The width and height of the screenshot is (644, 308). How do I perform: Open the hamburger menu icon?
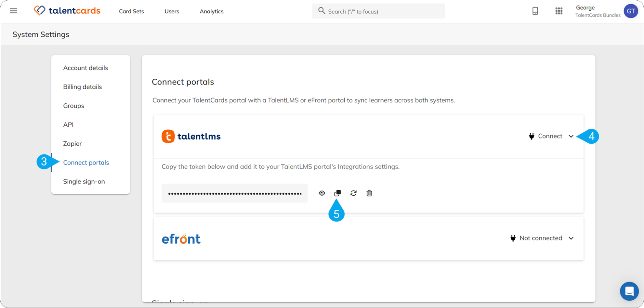14,11
